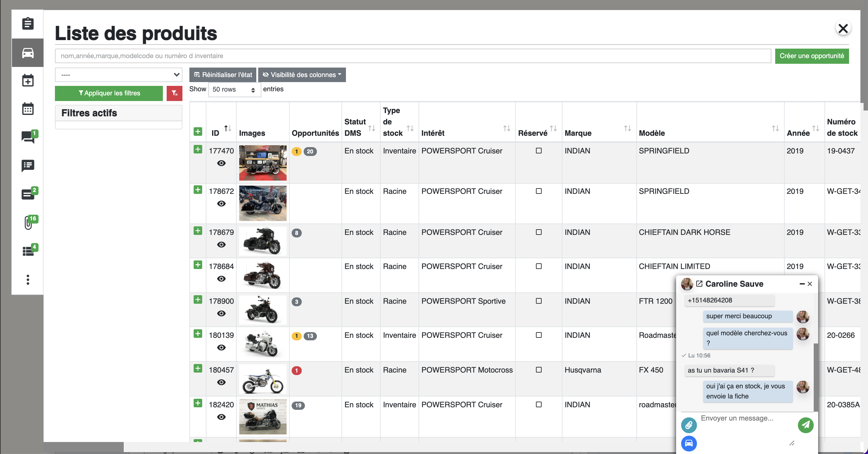Sort table by Marque column
The image size is (868, 454).
click(627, 128)
